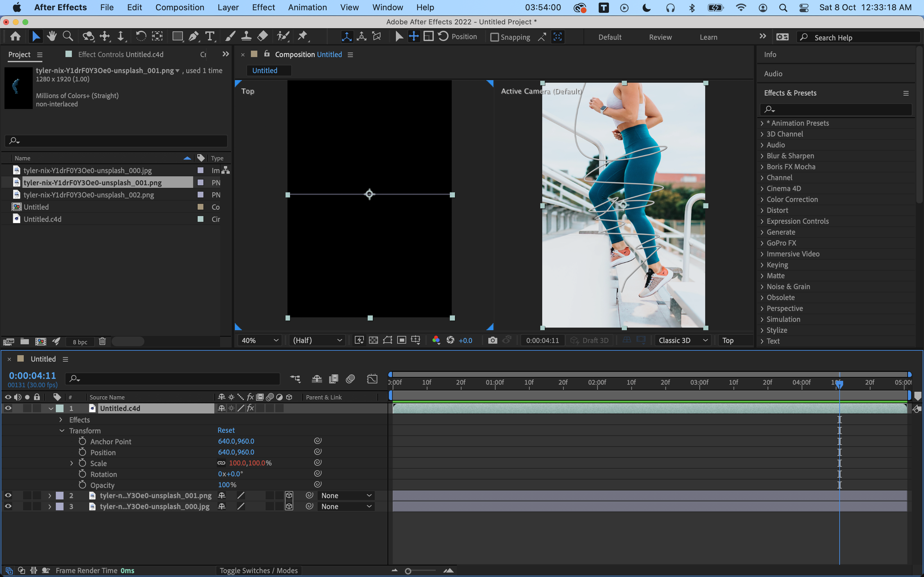Activate the Rotation tool
The image size is (924, 577).
click(x=141, y=36)
